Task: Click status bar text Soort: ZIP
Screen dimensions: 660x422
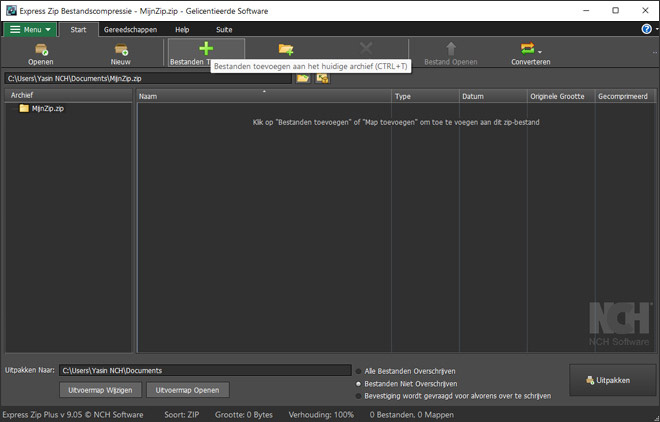Action: (181, 415)
